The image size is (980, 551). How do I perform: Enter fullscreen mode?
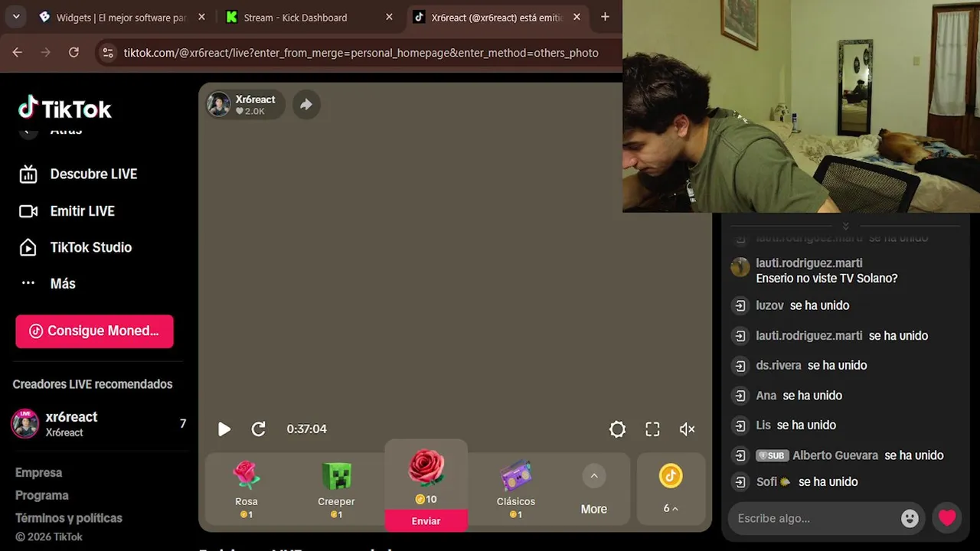tap(652, 429)
